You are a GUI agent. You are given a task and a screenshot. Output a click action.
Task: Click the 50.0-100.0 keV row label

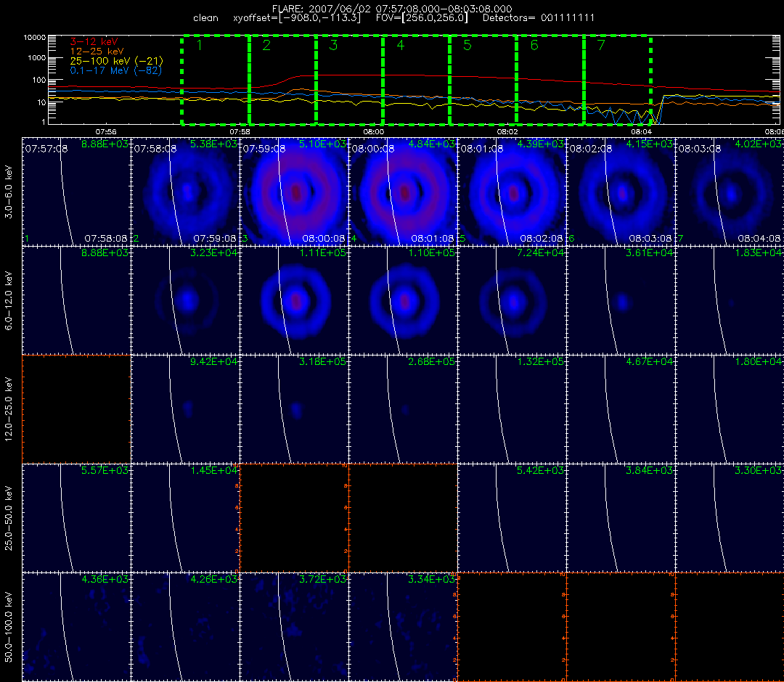point(9,627)
